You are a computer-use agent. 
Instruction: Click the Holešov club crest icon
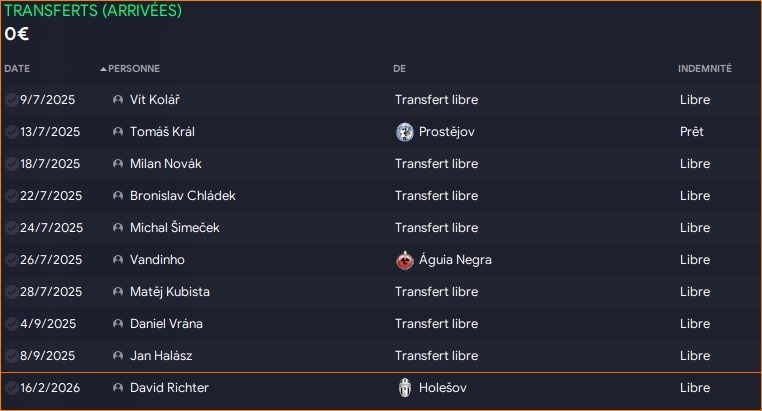pyautogui.click(x=404, y=388)
